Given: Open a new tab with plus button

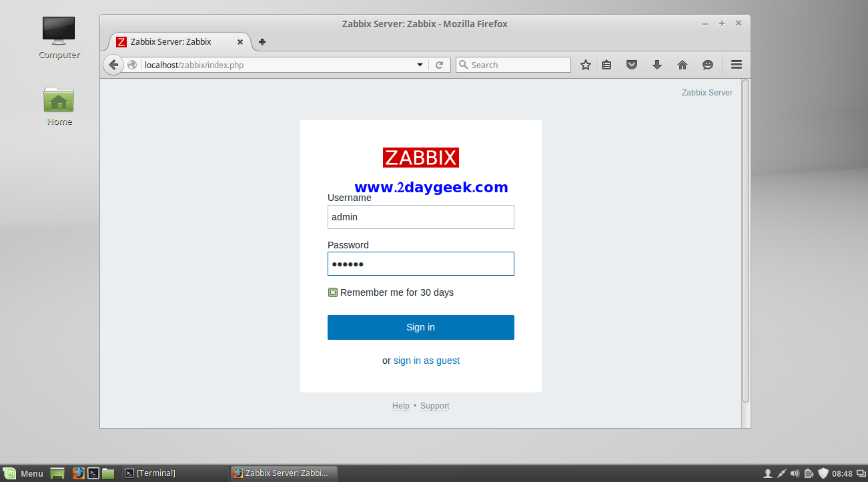Looking at the screenshot, I should (x=262, y=41).
